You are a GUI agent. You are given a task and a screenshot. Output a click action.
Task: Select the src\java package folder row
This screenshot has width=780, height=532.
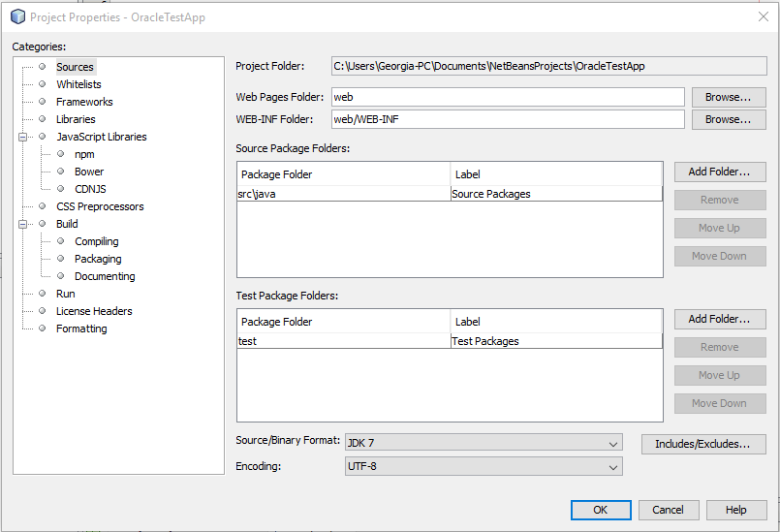click(344, 194)
